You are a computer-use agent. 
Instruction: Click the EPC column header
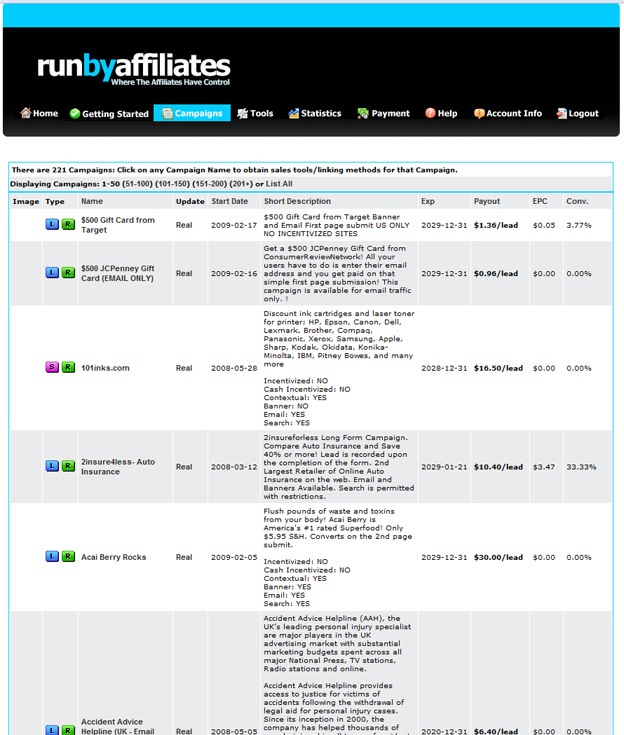click(540, 201)
